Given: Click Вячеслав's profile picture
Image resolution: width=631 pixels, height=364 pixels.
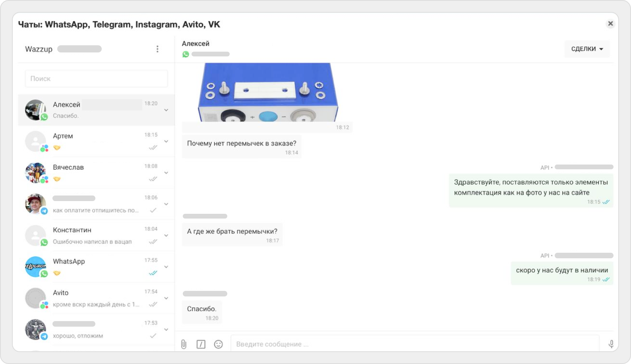Looking at the screenshot, I should pos(36,173).
